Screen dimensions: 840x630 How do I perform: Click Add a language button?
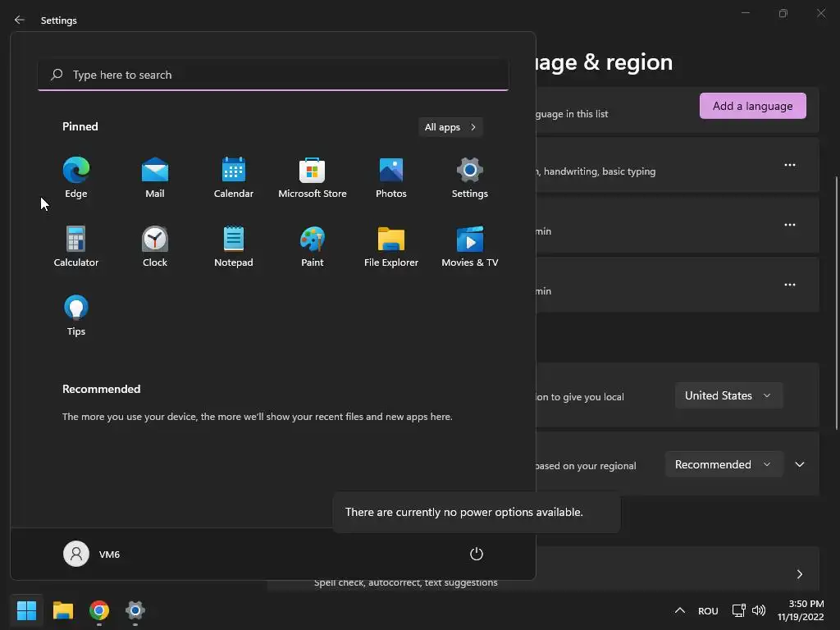(753, 106)
